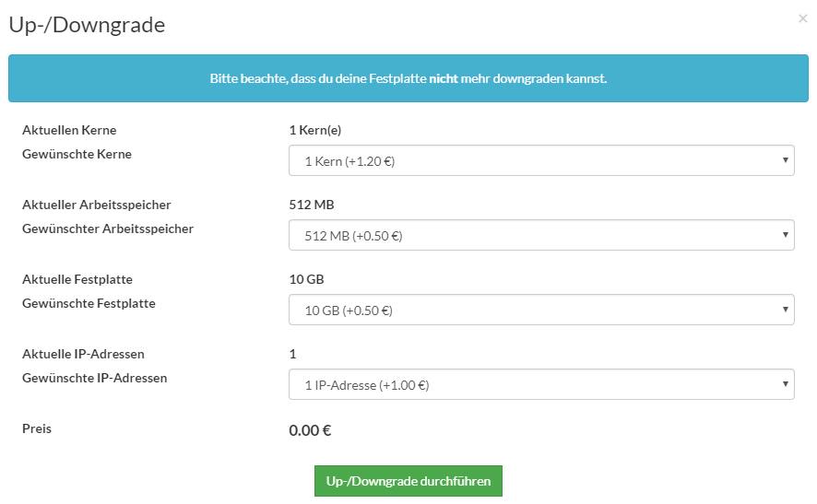The image size is (817, 504).
Task: Click the Gewünschter Arbeitsspeicher label
Action: click(x=107, y=229)
